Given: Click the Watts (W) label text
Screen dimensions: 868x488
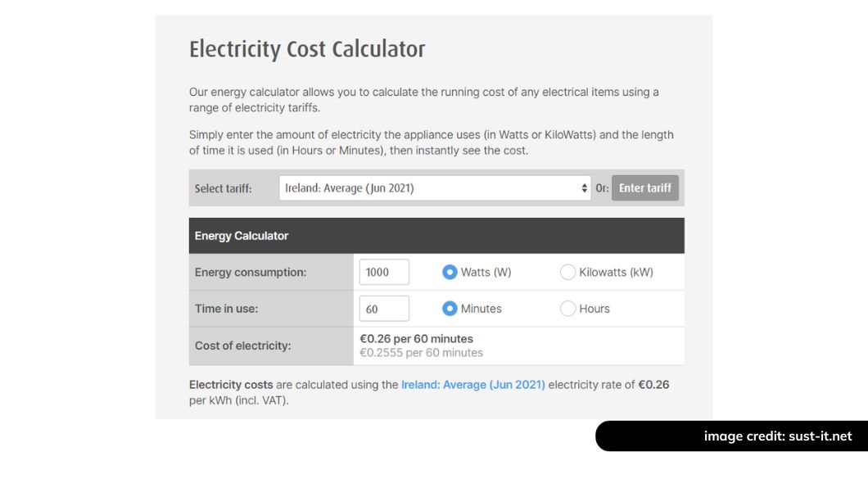Looking at the screenshot, I should pos(486,272).
